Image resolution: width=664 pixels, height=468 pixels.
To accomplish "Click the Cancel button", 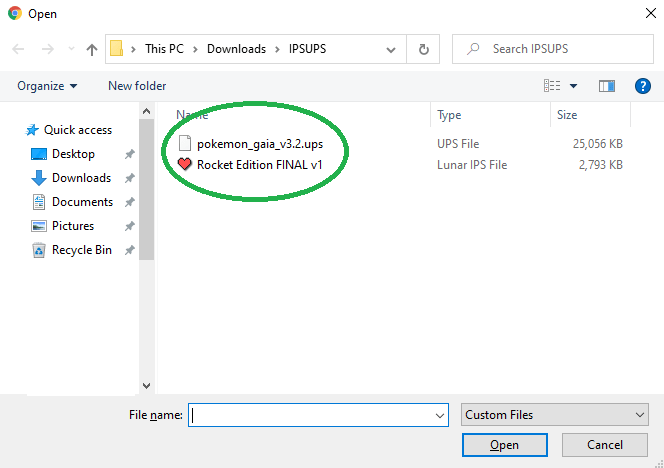I will [605, 445].
